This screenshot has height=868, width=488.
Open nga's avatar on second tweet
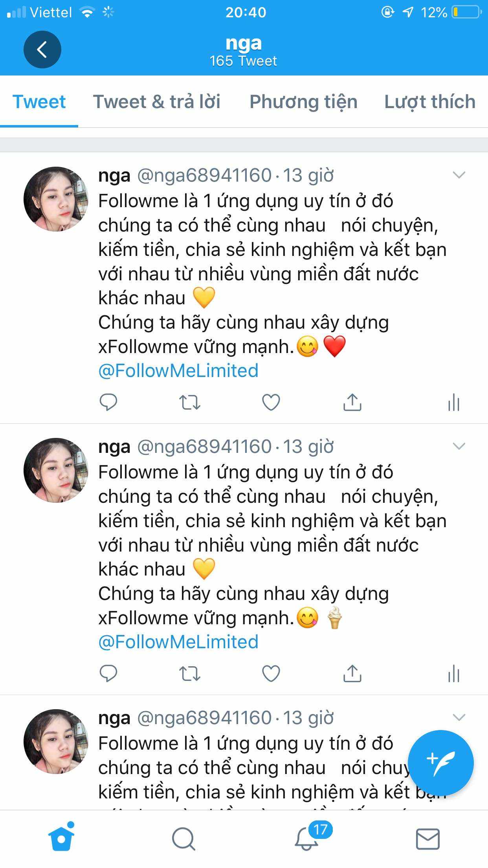pyautogui.click(x=56, y=470)
